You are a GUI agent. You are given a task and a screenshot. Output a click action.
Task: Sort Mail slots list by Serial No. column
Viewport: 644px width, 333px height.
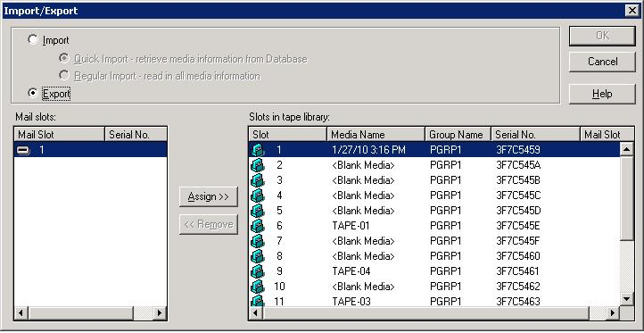click(136, 135)
